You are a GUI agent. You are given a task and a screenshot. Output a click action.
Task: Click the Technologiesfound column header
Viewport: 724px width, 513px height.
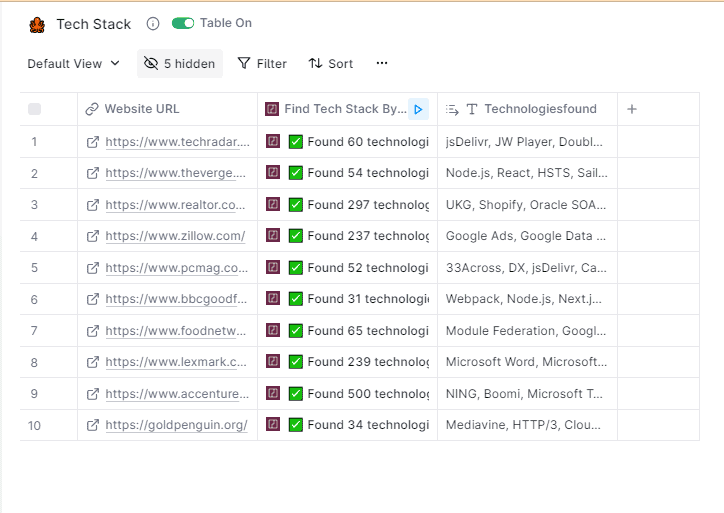click(x=527, y=109)
